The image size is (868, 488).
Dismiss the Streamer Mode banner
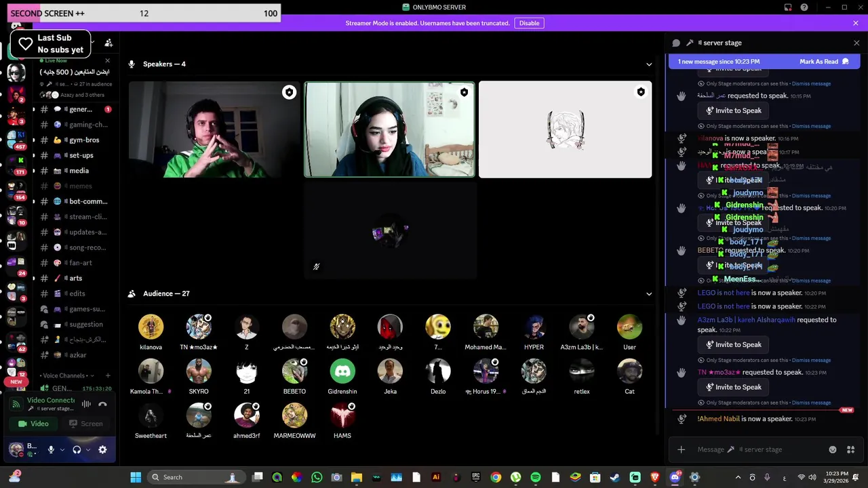pos(856,23)
